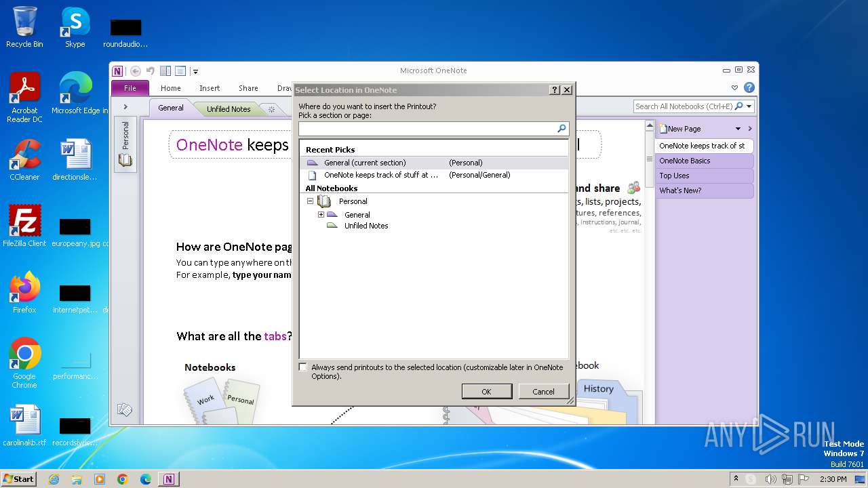
Task: Click the create new section tab
Action: [271, 109]
